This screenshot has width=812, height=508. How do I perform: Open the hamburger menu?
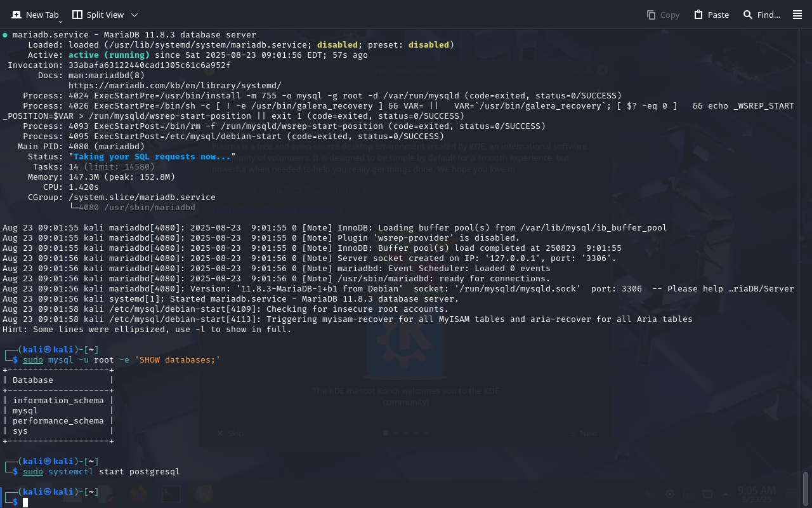coord(797,15)
